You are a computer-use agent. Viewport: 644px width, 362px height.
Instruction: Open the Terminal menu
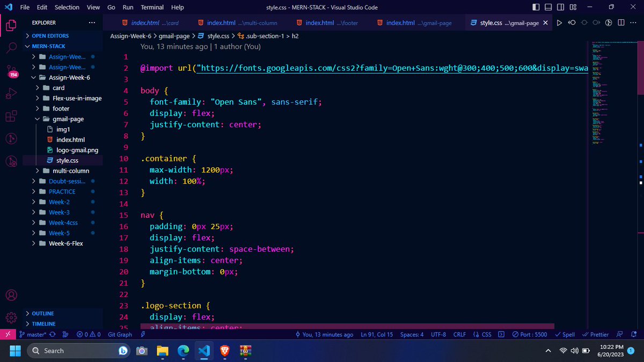152,8
